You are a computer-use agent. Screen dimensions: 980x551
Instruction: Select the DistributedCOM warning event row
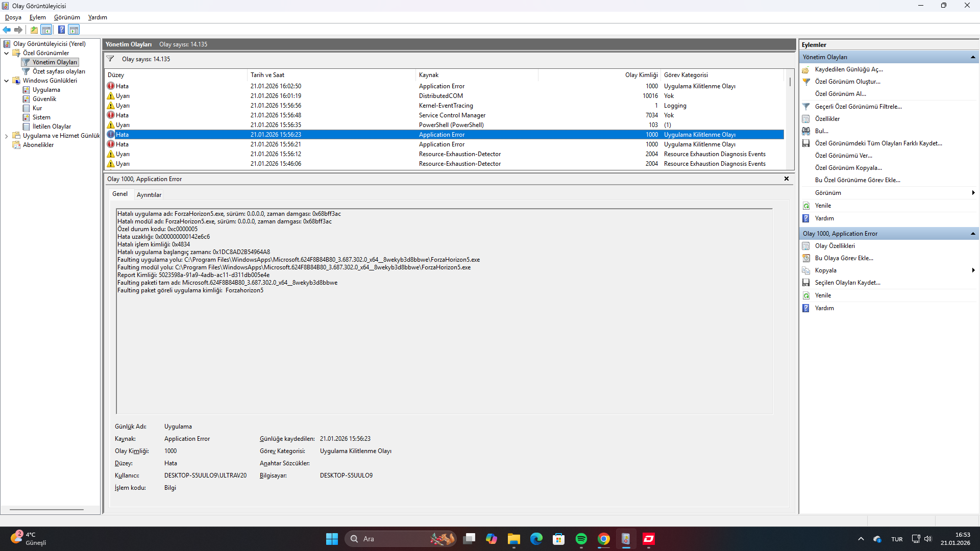coord(444,96)
